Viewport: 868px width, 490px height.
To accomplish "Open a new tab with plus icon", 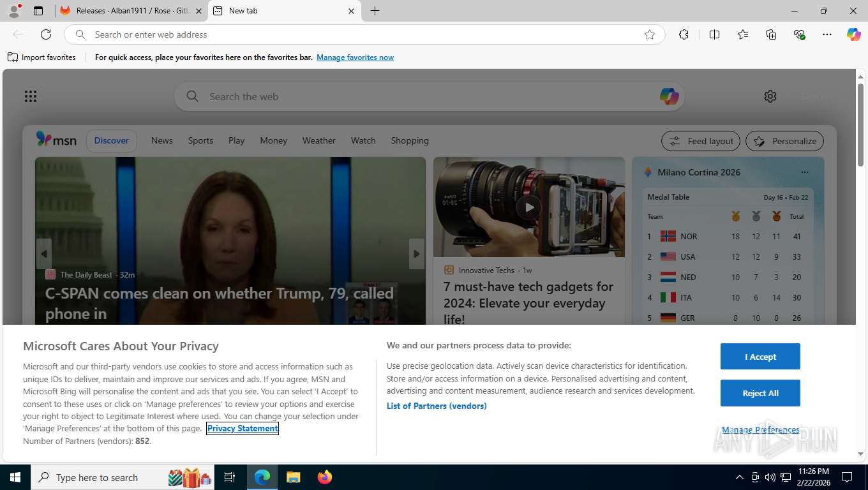I will click(375, 11).
